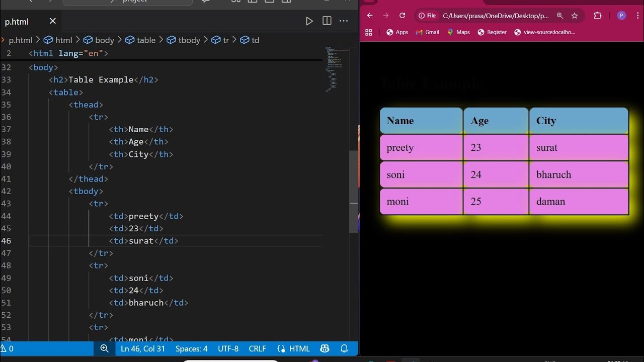Click the zoom magnifier icon in status bar
644x362 pixels.
[x=104, y=348]
